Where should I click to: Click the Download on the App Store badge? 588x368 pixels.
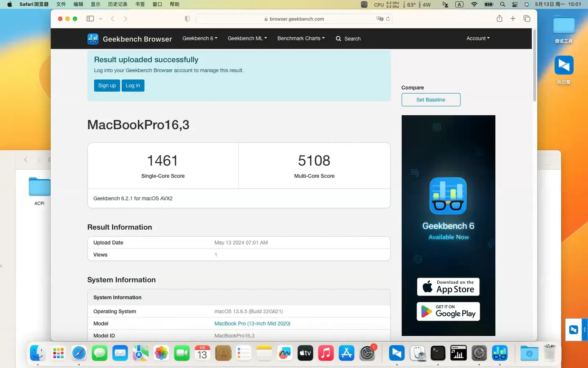(448, 287)
